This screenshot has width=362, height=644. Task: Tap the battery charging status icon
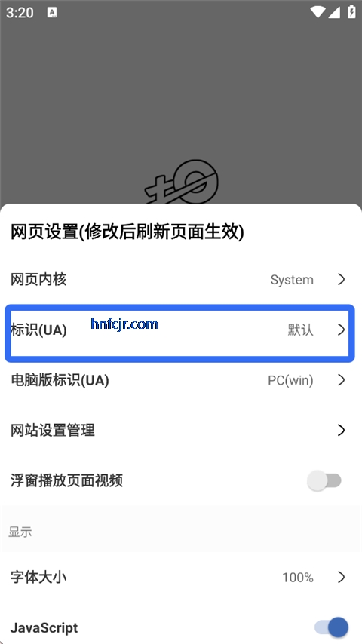[x=351, y=12]
